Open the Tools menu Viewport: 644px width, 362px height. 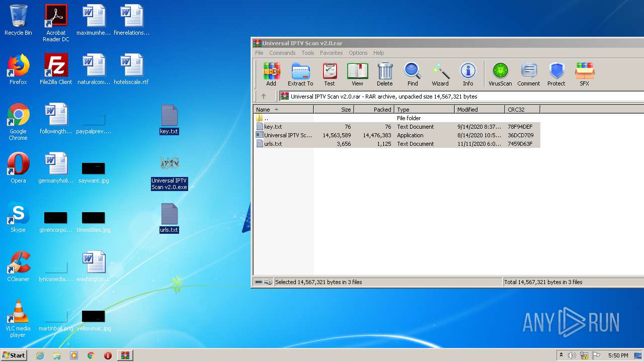308,53
